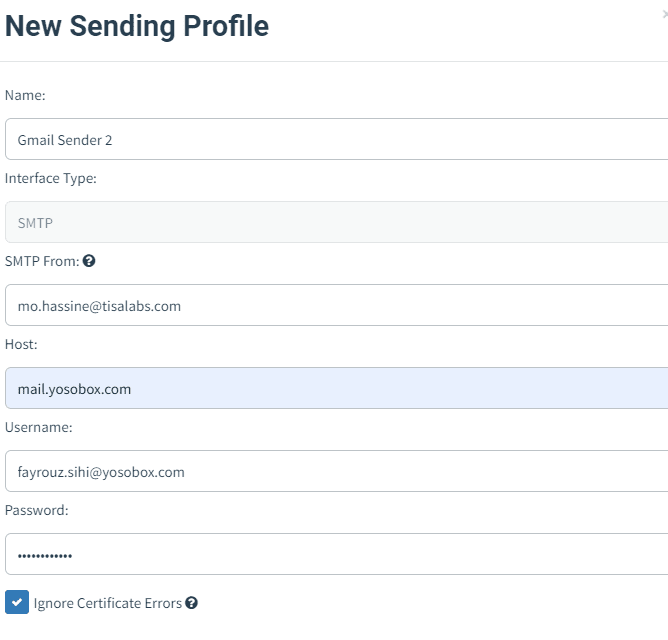Screen dimensions: 668x640
Task: Click the Host label
Action: coord(21,344)
